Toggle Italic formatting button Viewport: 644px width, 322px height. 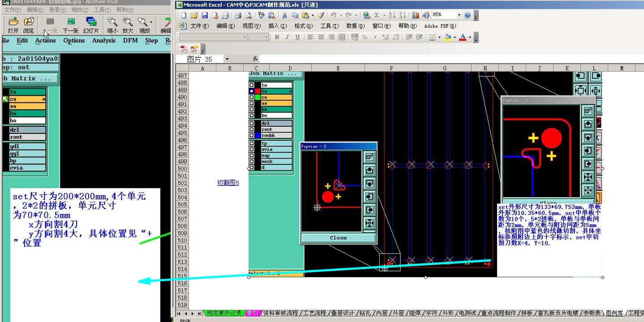pos(287,37)
